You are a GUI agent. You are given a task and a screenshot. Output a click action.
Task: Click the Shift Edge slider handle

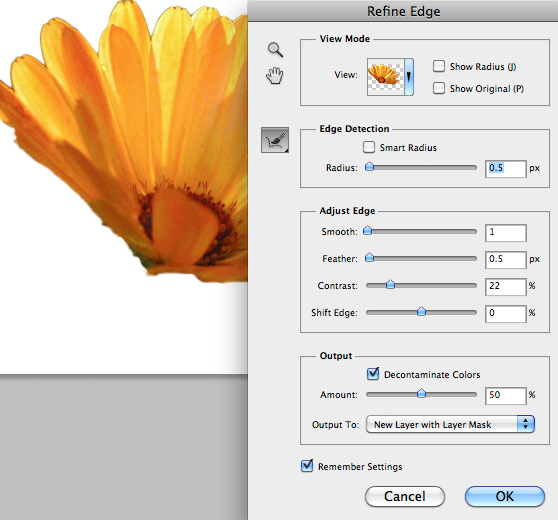point(421,311)
